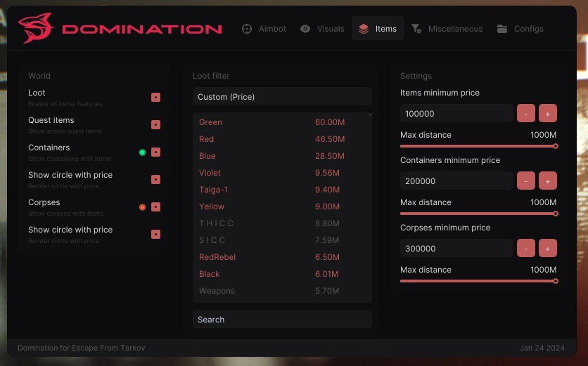Click the orange Corpses color dot
Viewport: 588px width, 366px height.
coord(142,207)
